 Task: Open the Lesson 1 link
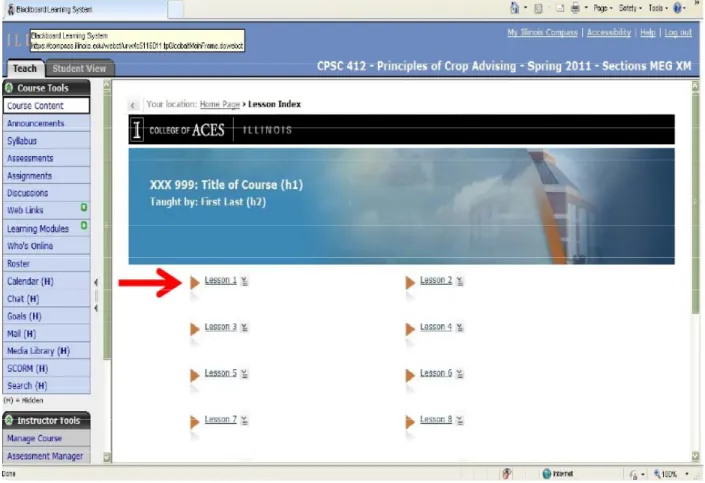220,280
